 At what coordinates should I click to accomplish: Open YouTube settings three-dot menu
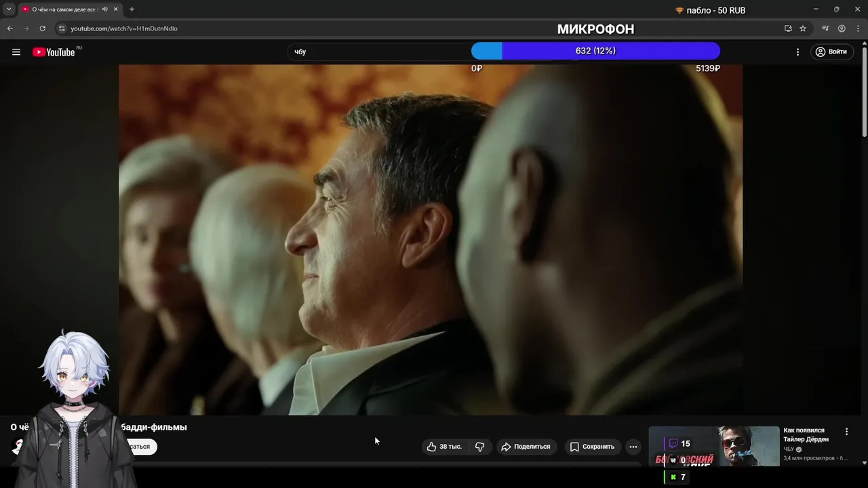(x=797, y=52)
